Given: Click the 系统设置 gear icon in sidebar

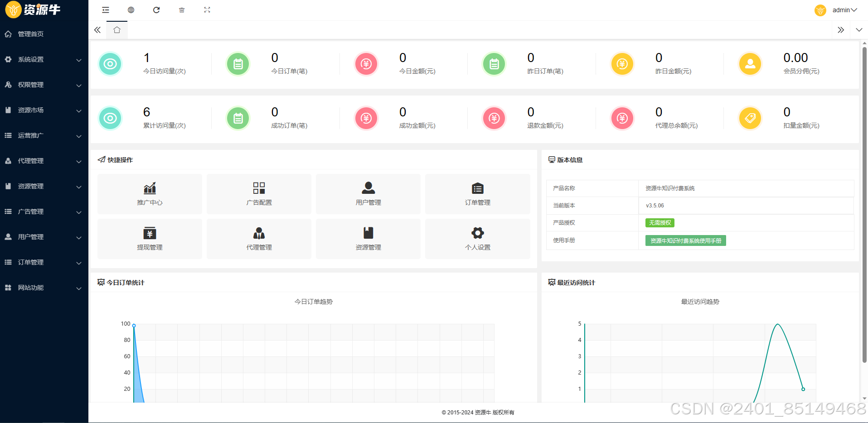Looking at the screenshot, I should 8,59.
